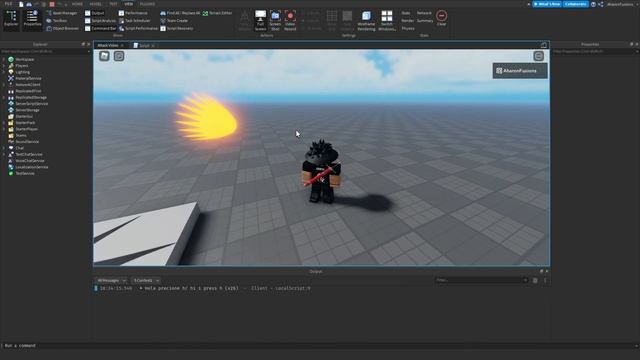Open the All Messages dropdown in Output
Viewport: 640px width, 360px height.
tap(111, 280)
